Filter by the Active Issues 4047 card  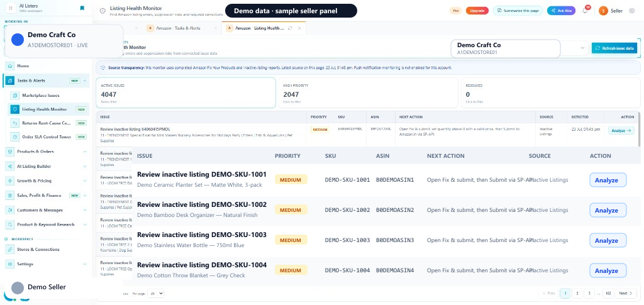[186, 93]
